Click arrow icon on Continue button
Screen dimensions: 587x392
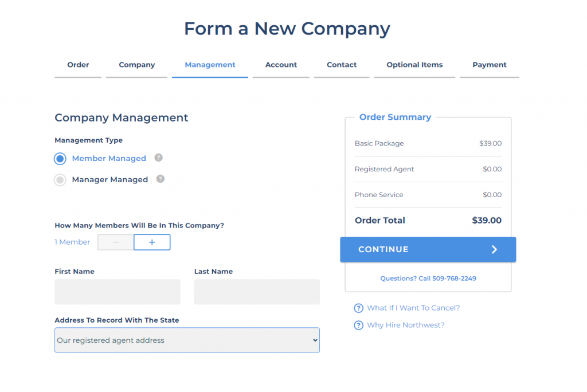click(494, 249)
